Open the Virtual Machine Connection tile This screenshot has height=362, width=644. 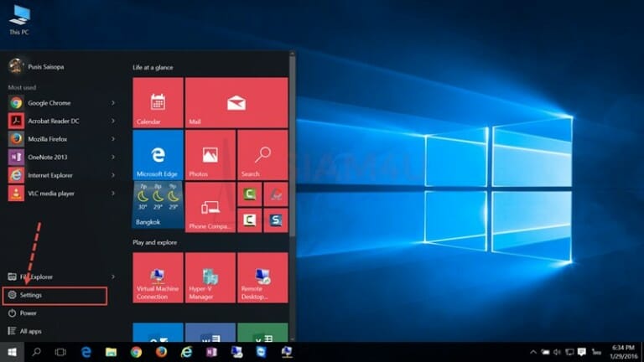[158, 277]
